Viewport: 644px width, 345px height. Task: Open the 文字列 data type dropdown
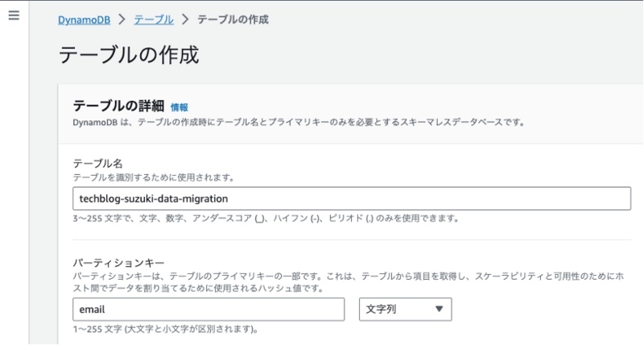coord(406,310)
